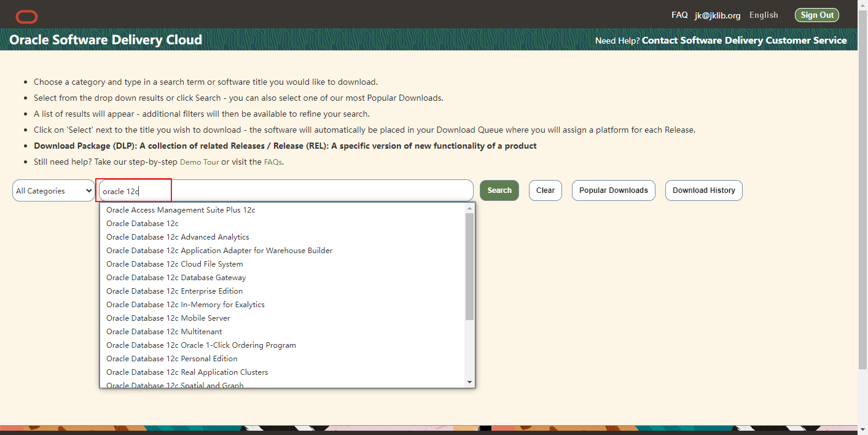Click suggestion list scrollbar up arrow
The height and width of the screenshot is (435, 868).
pyautogui.click(x=470, y=208)
